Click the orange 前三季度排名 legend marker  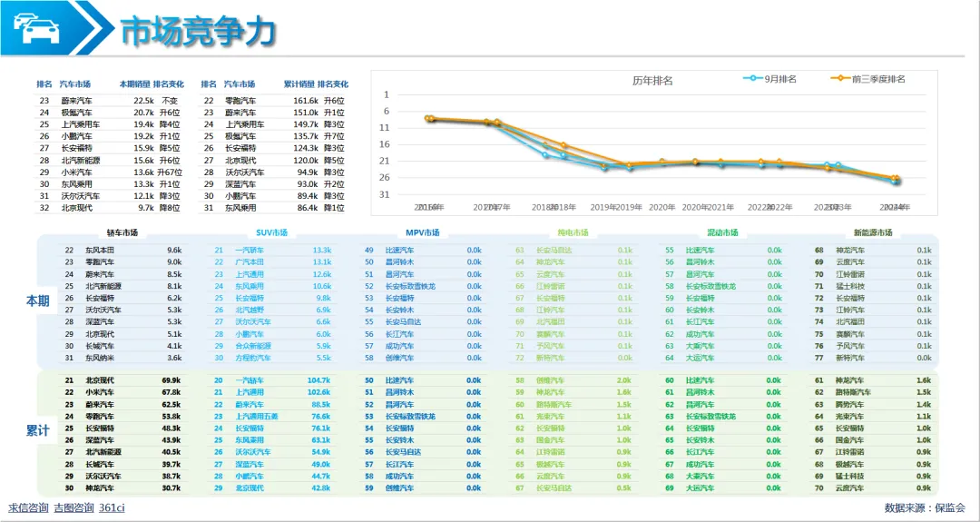[x=840, y=79]
